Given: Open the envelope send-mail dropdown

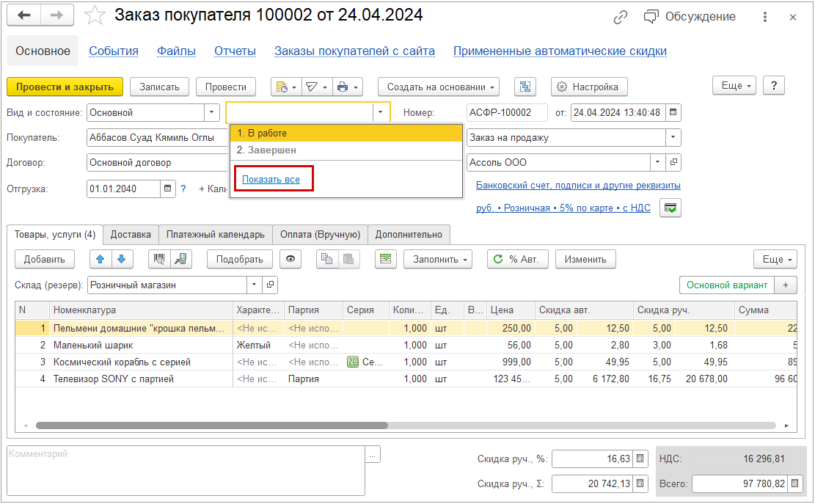Looking at the screenshot, I should coord(317,87).
